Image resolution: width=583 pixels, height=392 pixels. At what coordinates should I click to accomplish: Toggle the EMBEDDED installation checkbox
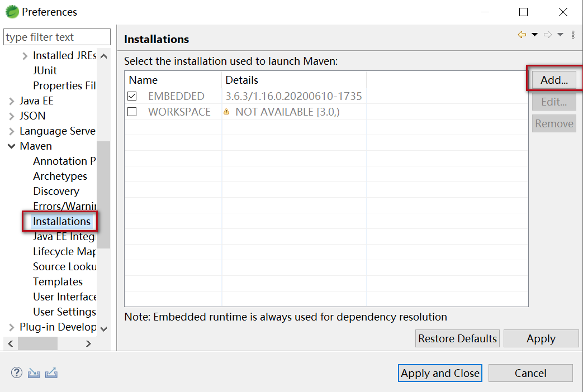132,96
